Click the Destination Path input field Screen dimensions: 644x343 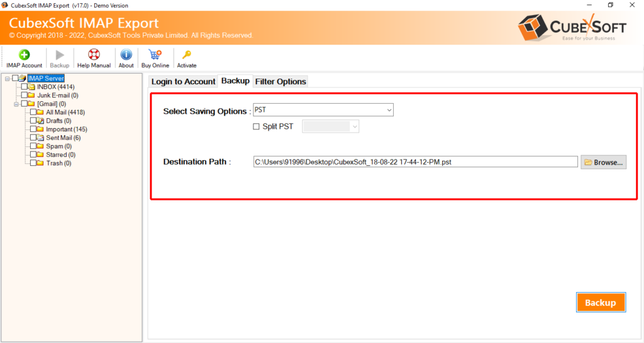point(415,162)
